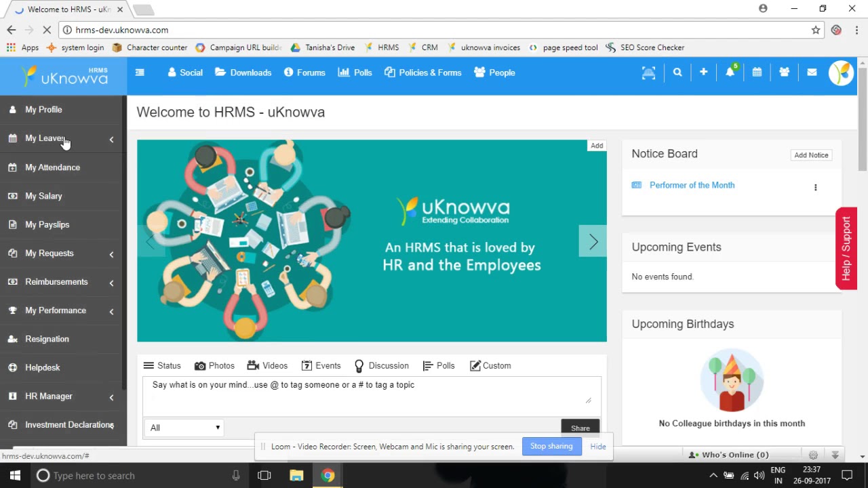The height and width of the screenshot is (488, 868).
Task: Click the Who's Online collapse arrow icon
Action: point(835,455)
